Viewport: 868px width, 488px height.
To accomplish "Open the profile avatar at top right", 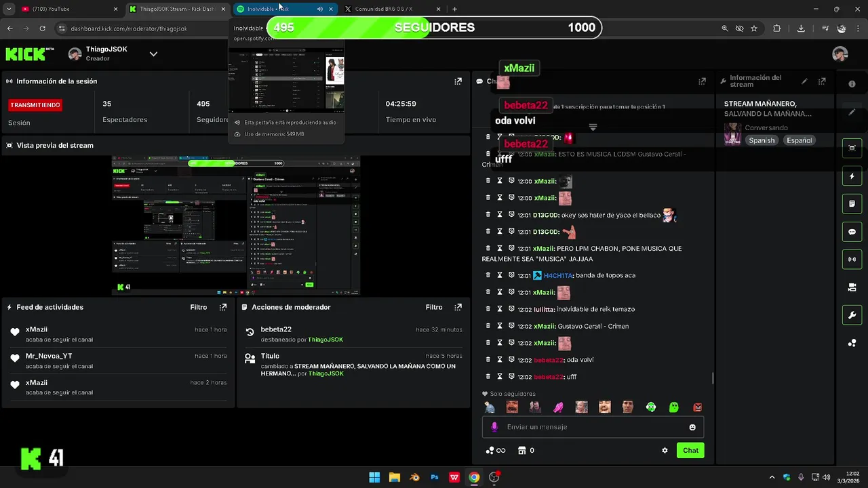I will (x=840, y=54).
